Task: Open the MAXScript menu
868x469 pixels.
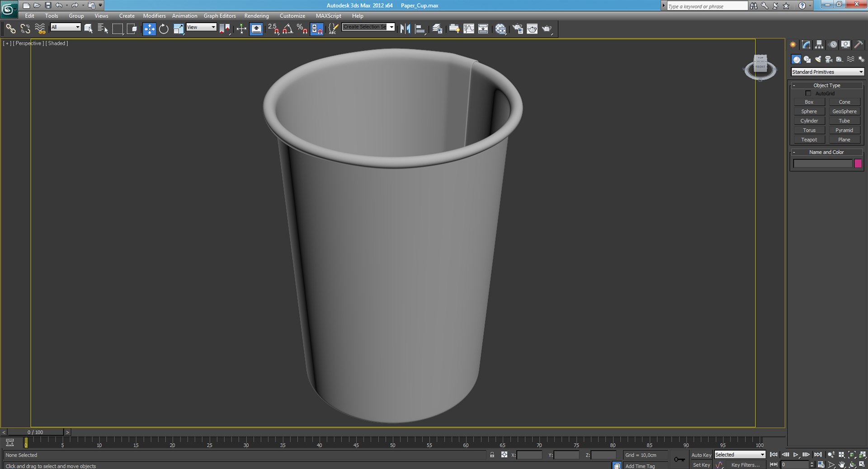Action: 329,16
